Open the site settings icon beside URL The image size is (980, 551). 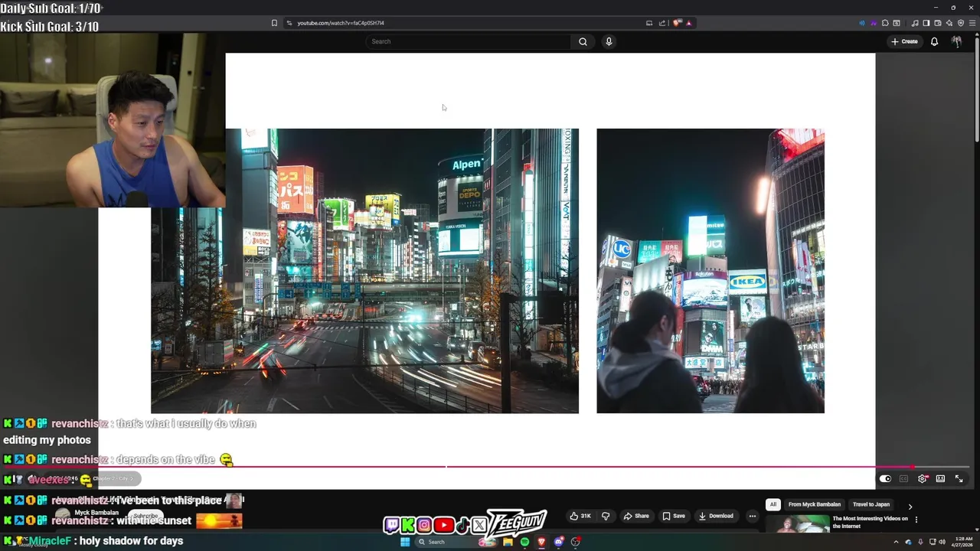pos(289,23)
